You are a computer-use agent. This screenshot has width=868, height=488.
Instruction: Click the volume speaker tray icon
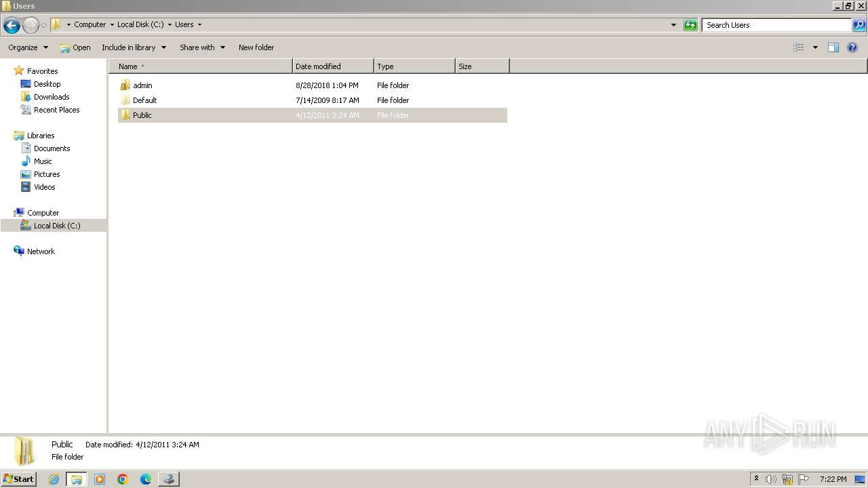771,479
